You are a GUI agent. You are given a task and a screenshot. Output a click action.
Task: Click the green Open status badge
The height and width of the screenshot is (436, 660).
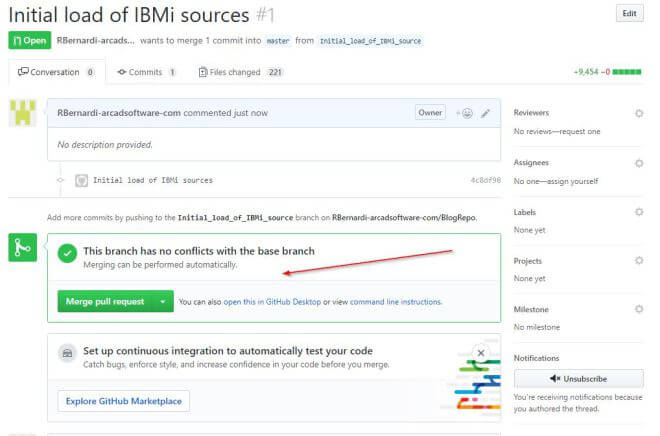29,40
